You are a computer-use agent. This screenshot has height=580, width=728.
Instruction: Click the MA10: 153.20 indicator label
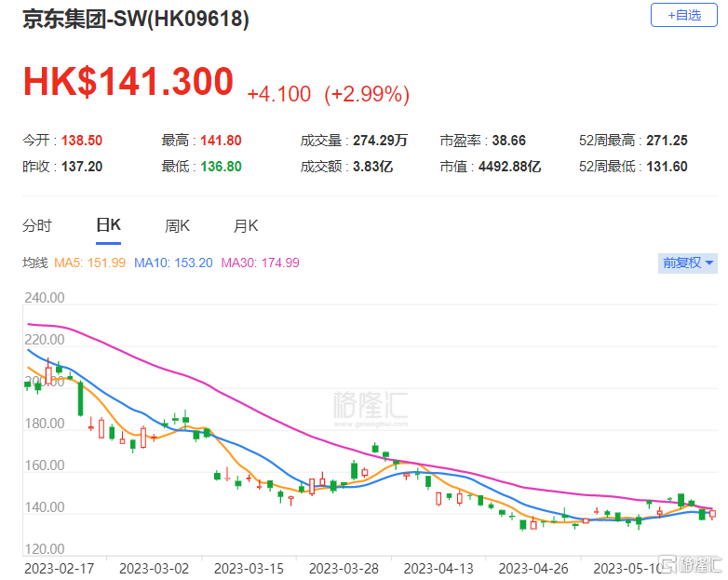point(173,263)
